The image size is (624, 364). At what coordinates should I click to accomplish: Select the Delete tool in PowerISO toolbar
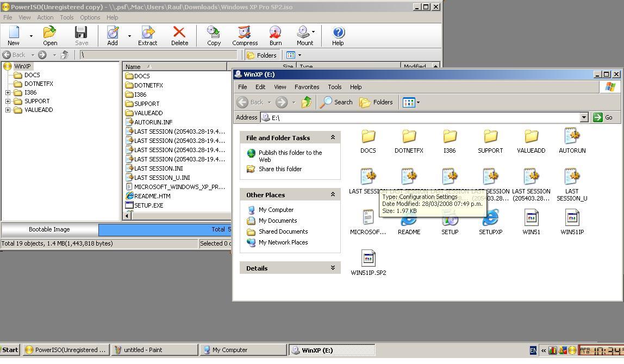pyautogui.click(x=179, y=35)
